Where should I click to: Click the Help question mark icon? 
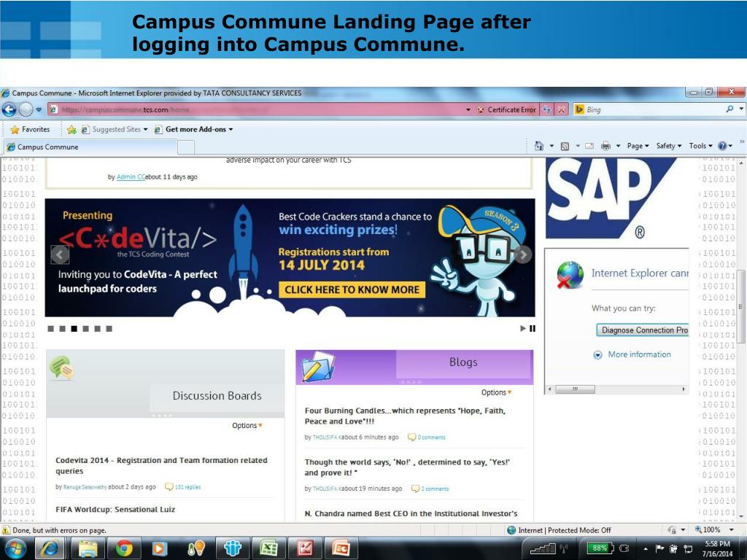click(x=723, y=146)
